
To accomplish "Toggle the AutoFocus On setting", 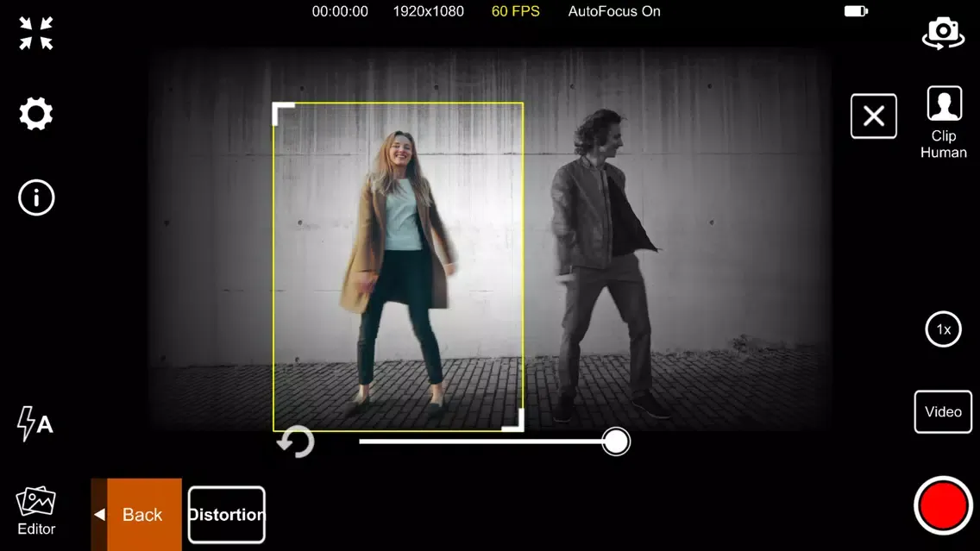I will (614, 11).
